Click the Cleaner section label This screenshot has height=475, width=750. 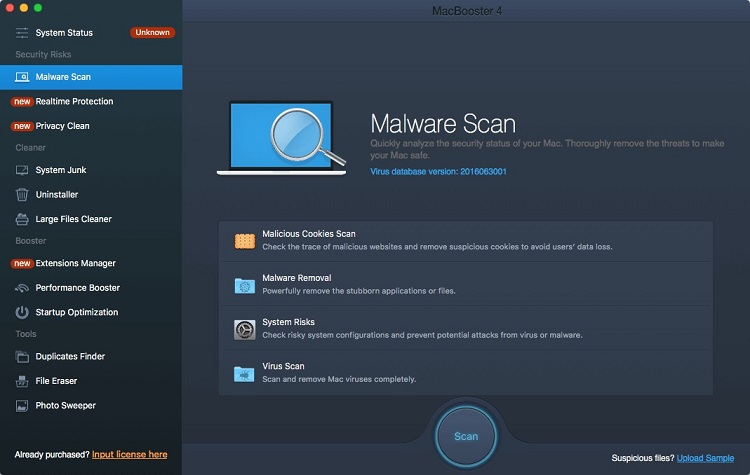(31, 148)
